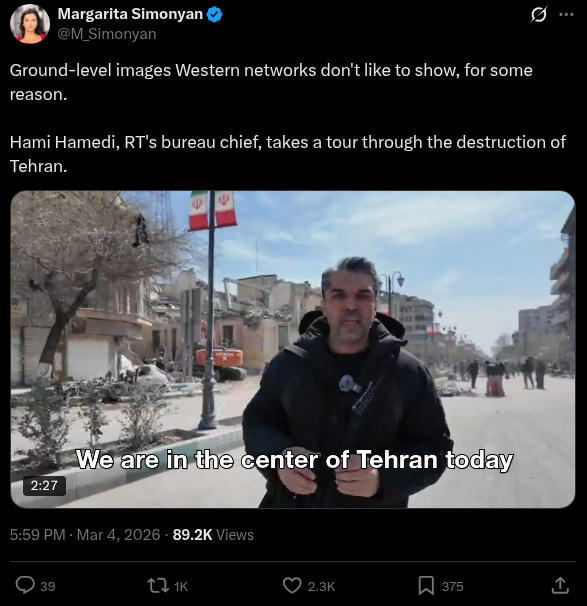Click the reply speech bubble icon
The width and height of the screenshot is (587, 606).
pyautogui.click(x=25, y=585)
